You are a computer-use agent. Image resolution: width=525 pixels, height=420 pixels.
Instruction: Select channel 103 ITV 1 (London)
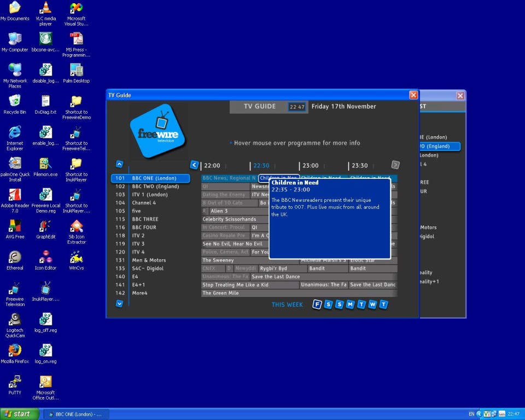point(151,194)
